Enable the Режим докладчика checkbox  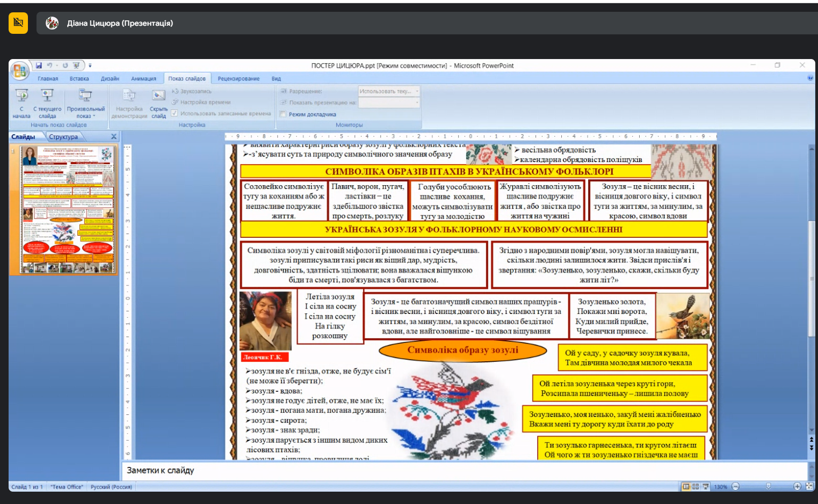click(x=283, y=114)
